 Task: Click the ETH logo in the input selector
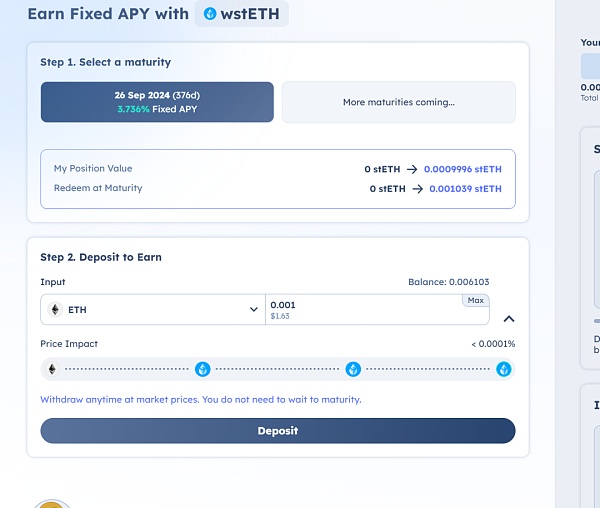point(54,310)
